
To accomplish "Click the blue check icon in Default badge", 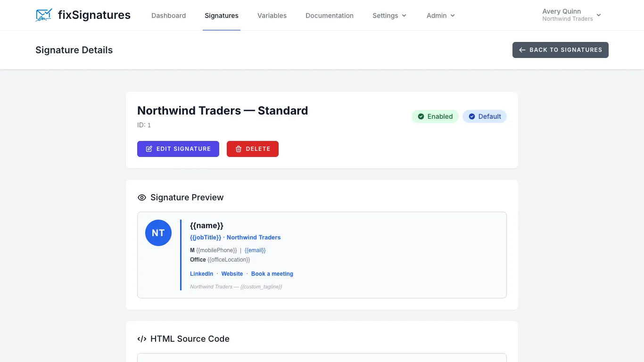I will (x=472, y=116).
